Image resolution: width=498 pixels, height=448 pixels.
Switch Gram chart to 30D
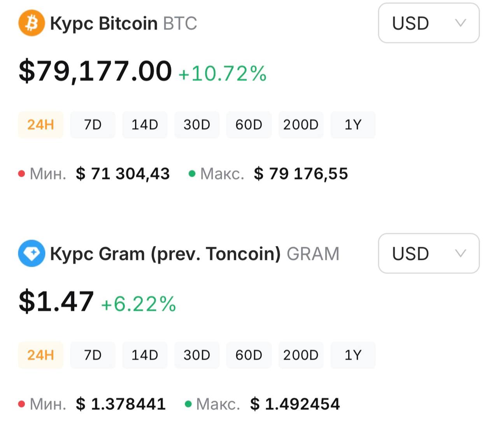coord(197,355)
